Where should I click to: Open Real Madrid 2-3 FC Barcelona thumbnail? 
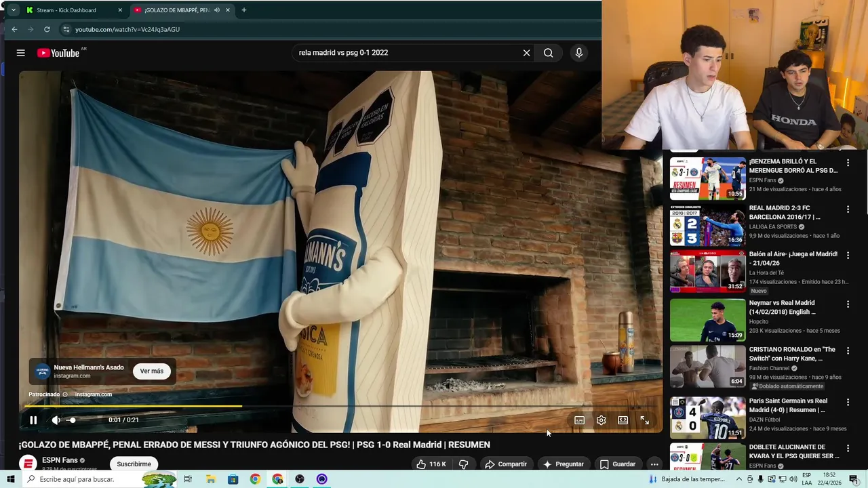coord(707,225)
